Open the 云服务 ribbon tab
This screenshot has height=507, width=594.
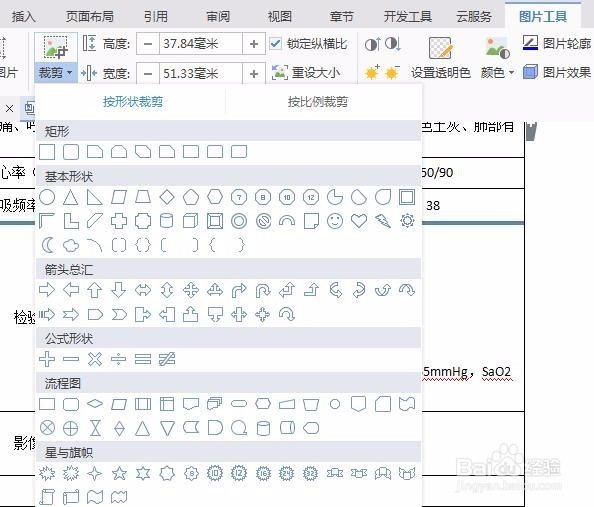(x=474, y=17)
